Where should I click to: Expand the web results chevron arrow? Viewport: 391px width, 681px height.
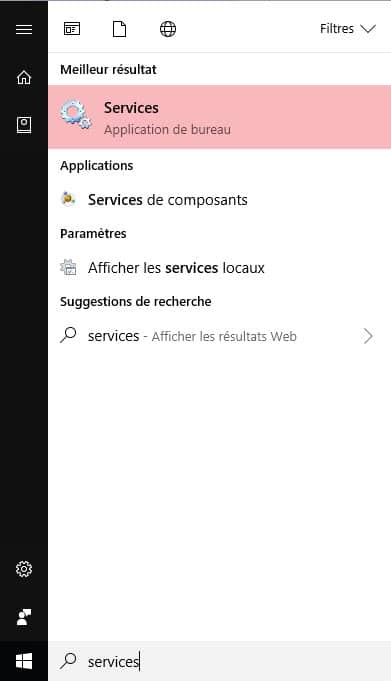368,336
